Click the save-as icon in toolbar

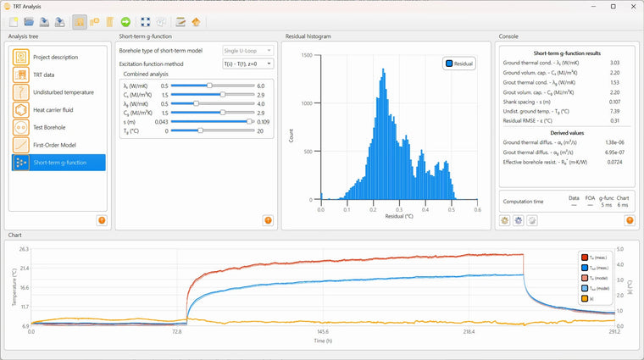[60, 22]
